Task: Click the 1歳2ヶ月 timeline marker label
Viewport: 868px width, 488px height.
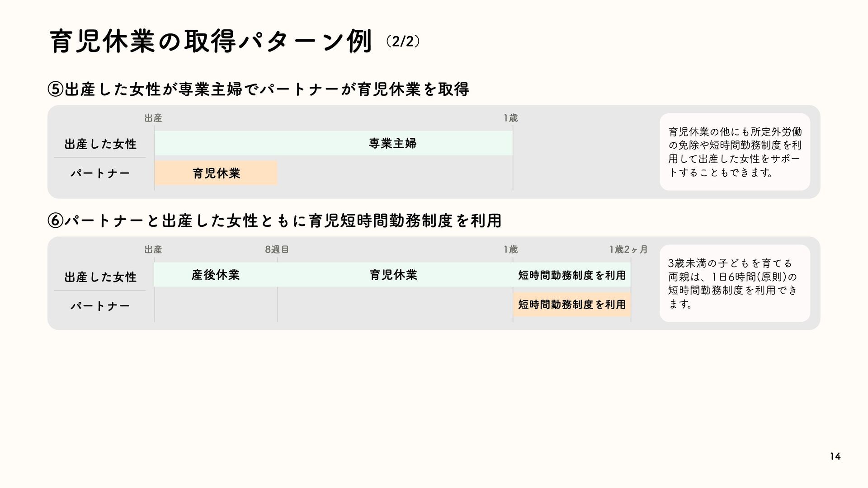Action: [628, 249]
